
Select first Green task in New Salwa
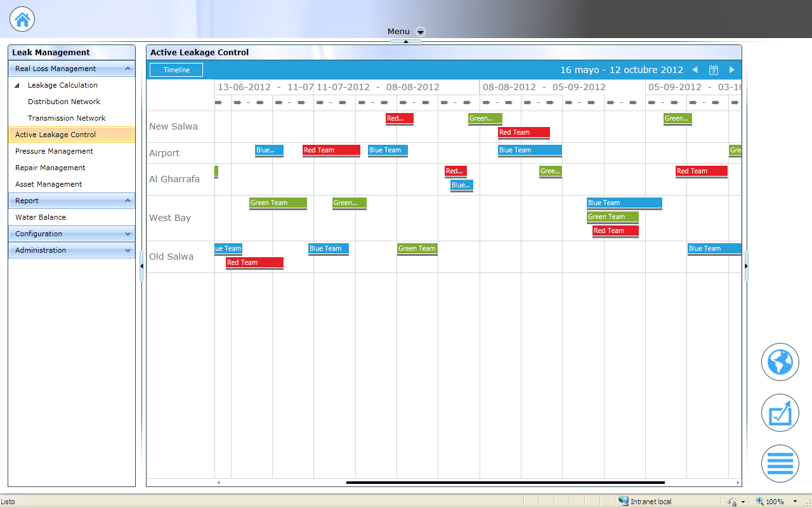coord(485,119)
